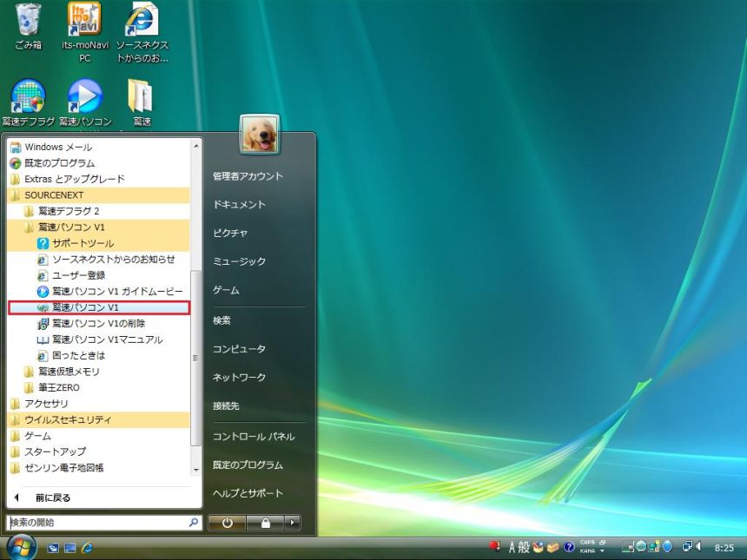Expand the スタートアップ folder
This screenshot has height=560, width=747.
[x=99, y=451]
